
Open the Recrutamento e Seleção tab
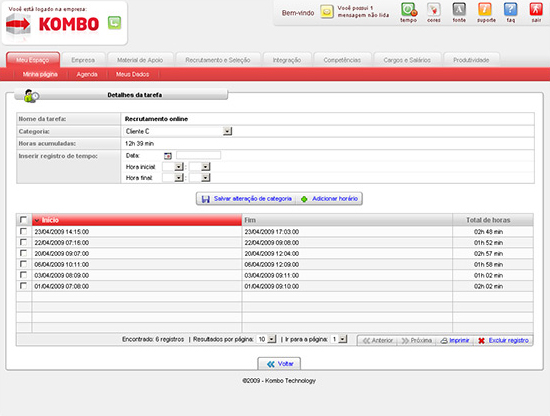(x=218, y=60)
